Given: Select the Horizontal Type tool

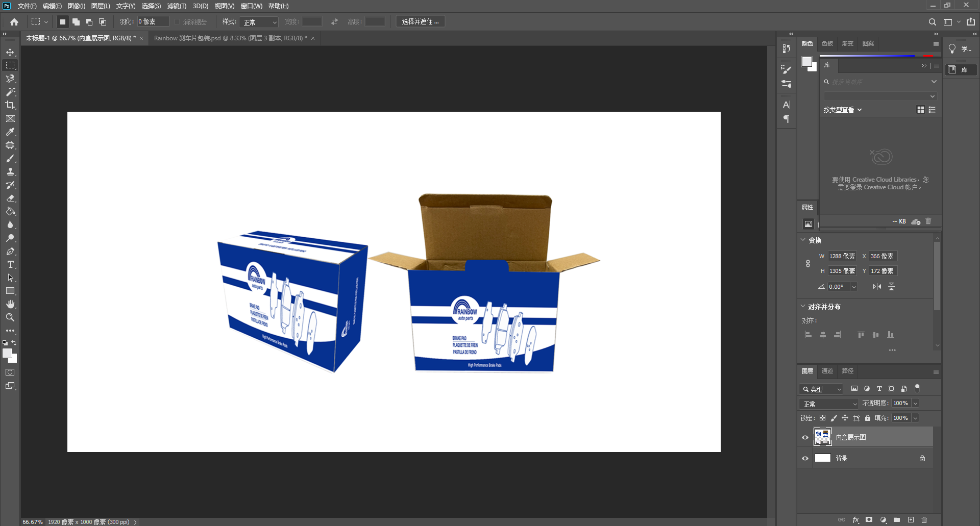Looking at the screenshot, I should pyautogui.click(x=10, y=264).
